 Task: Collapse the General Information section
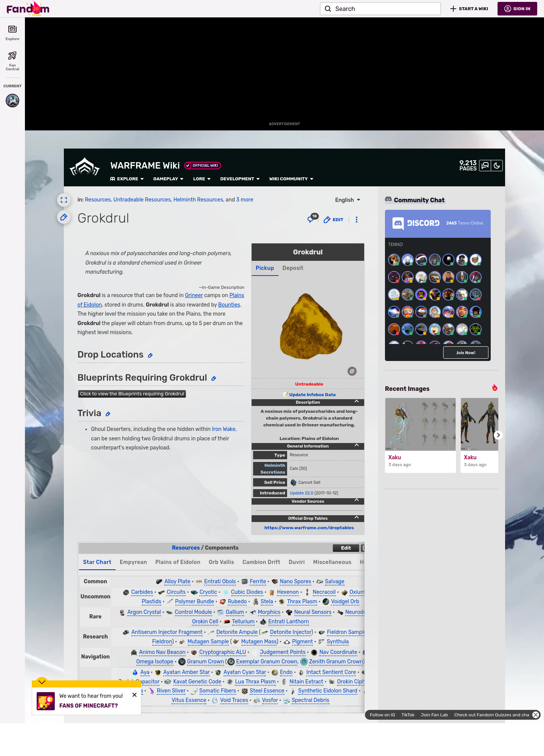pos(356,445)
